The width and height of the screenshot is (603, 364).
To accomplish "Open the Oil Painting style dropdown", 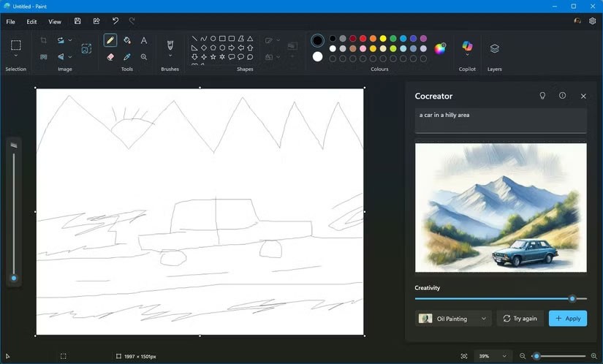I will 453,319.
